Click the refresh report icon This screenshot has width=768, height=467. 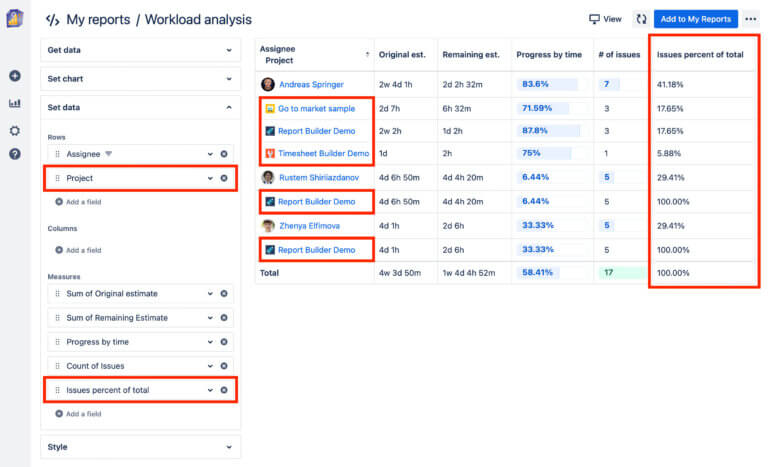(641, 19)
